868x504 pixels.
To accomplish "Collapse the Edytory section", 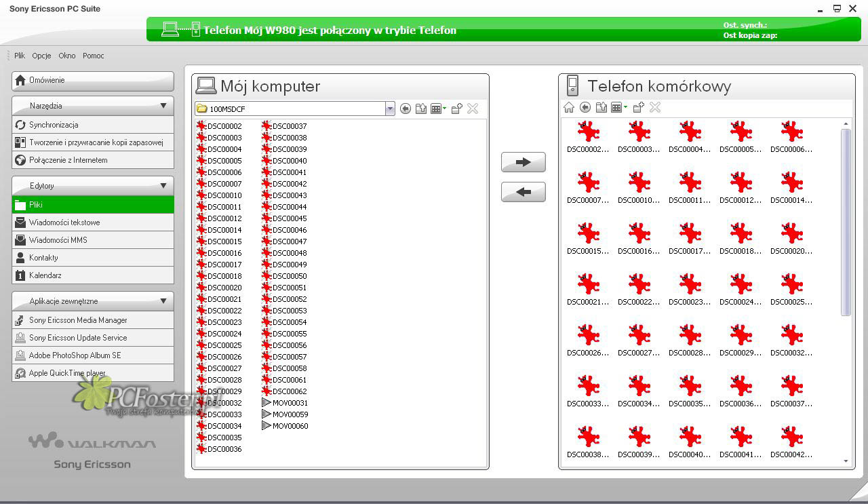I will [x=163, y=186].
